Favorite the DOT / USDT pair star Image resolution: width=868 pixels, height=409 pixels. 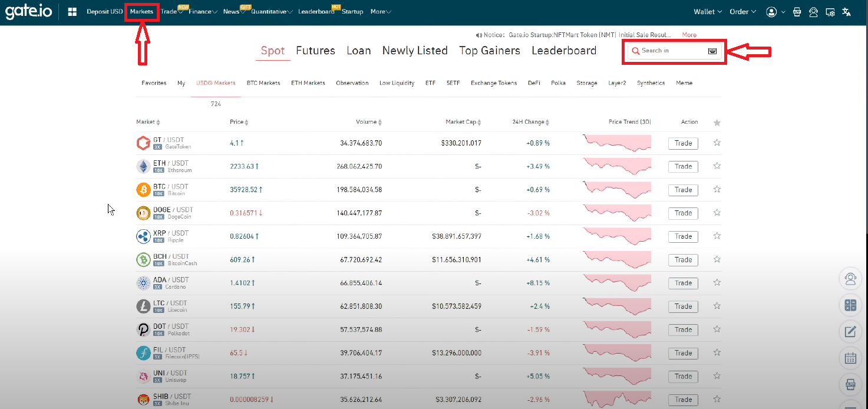tap(717, 329)
